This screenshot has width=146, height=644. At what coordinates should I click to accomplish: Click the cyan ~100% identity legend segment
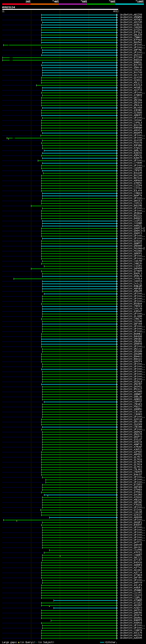[130, 4]
